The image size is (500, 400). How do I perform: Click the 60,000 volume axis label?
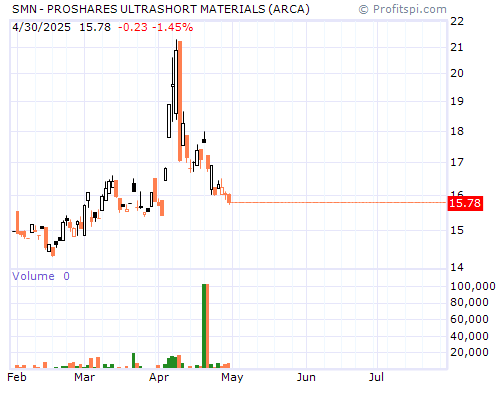coord(469,319)
